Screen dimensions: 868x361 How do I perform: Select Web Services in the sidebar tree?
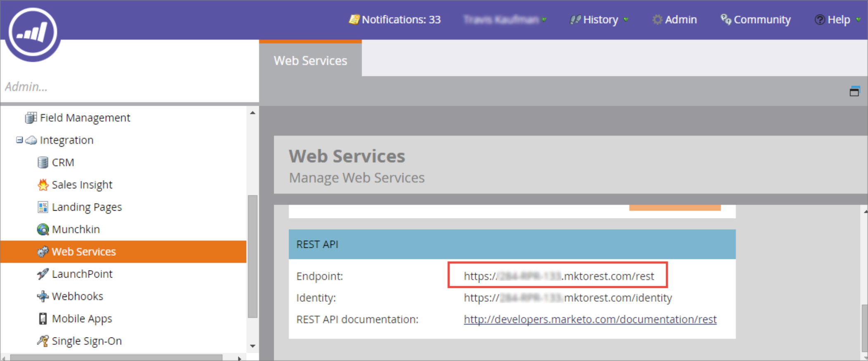tap(84, 252)
